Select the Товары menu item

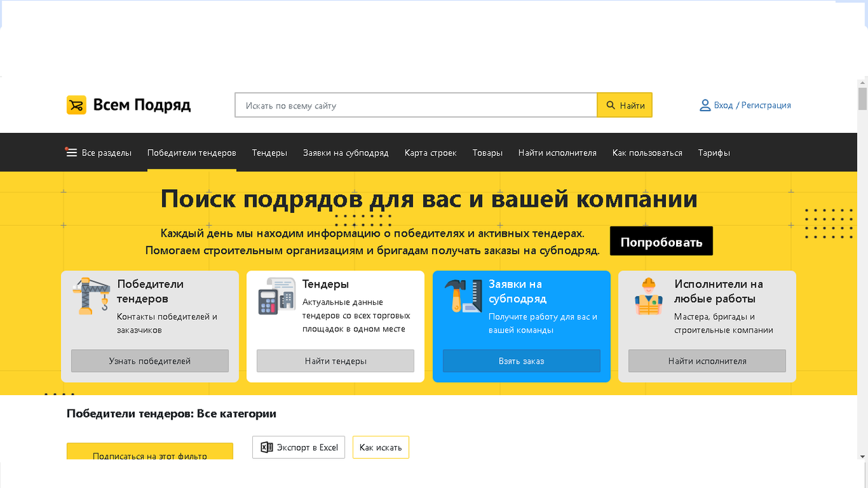pyautogui.click(x=488, y=152)
